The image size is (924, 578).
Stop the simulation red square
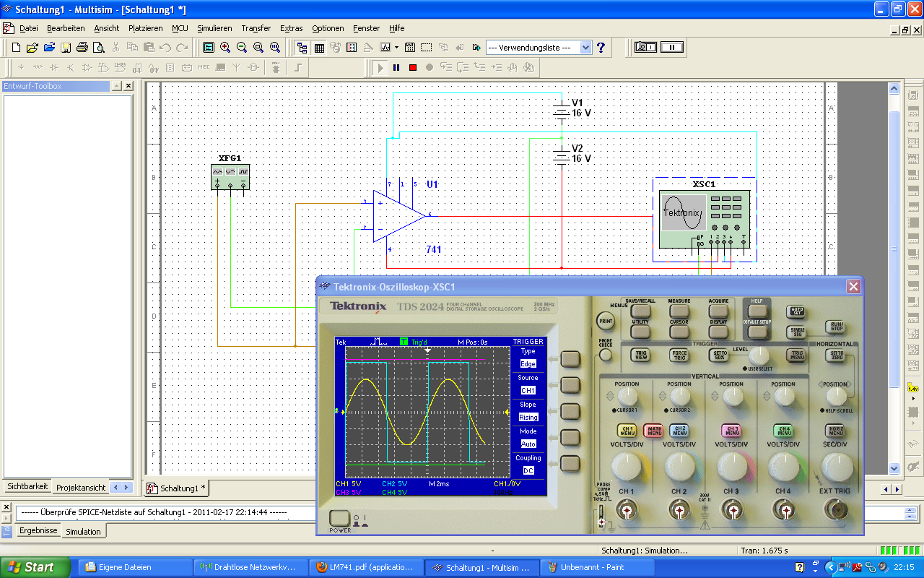coord(413,68)
